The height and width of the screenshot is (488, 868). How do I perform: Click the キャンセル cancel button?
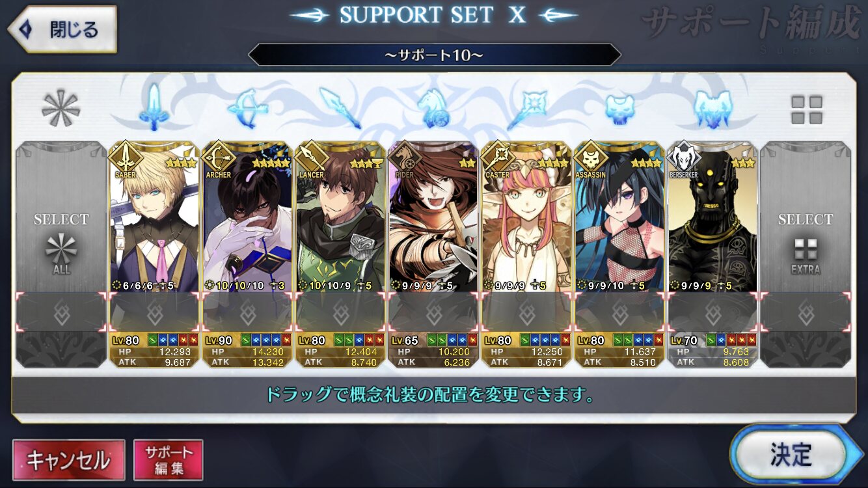68,460
